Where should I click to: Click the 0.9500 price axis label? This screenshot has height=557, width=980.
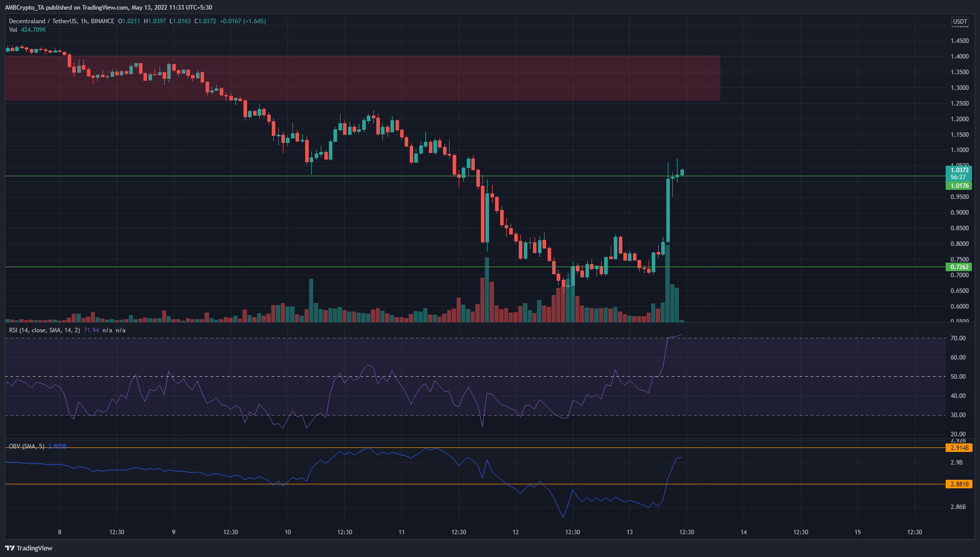coord(959,197)
